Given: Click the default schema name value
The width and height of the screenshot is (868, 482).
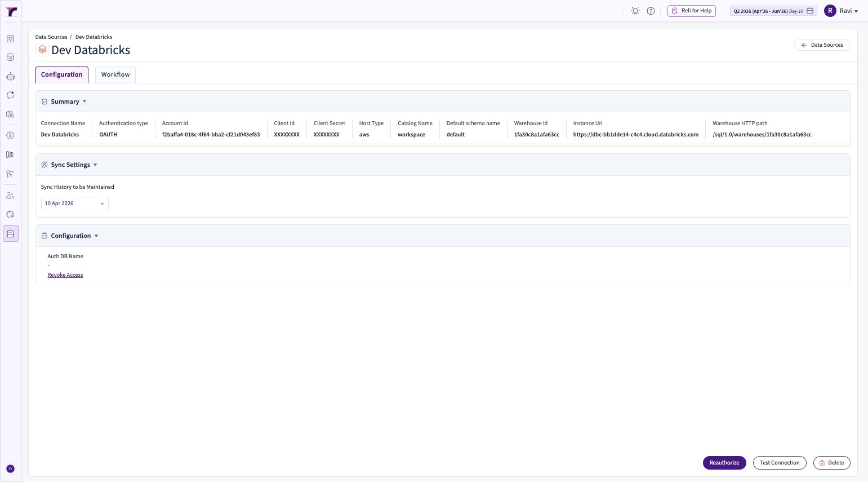Looking at the screenshot, I should pos(456,135).
